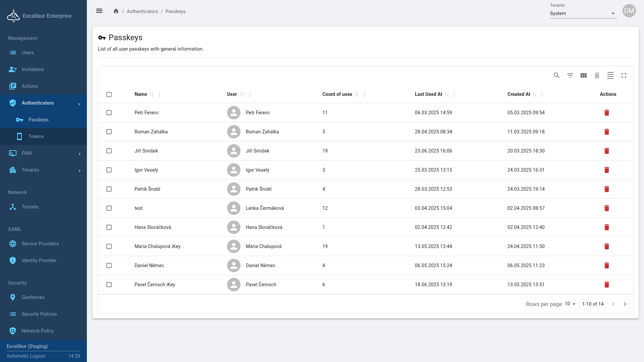This screenshot has height=362, width=644.
Task: Select the Roman Zahálka row checkbox
Action: pyautogui.click(x=109, y=132)
